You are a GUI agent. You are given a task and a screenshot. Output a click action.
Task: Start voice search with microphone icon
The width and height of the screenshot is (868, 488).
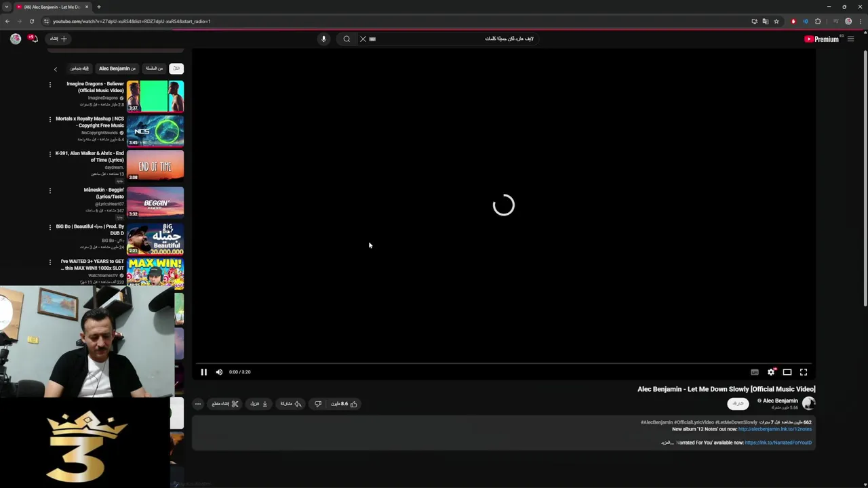323,39
